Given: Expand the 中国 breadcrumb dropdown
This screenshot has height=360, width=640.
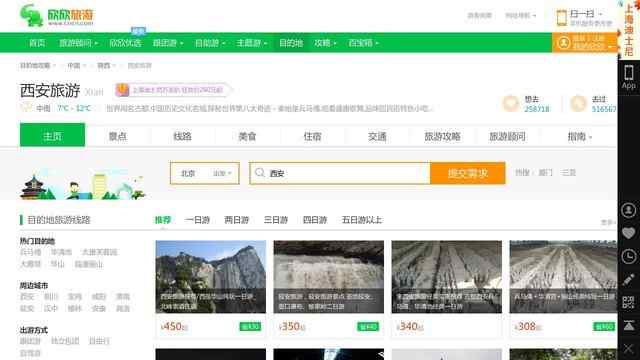Looking at the screenshot, I should (77, 65).
